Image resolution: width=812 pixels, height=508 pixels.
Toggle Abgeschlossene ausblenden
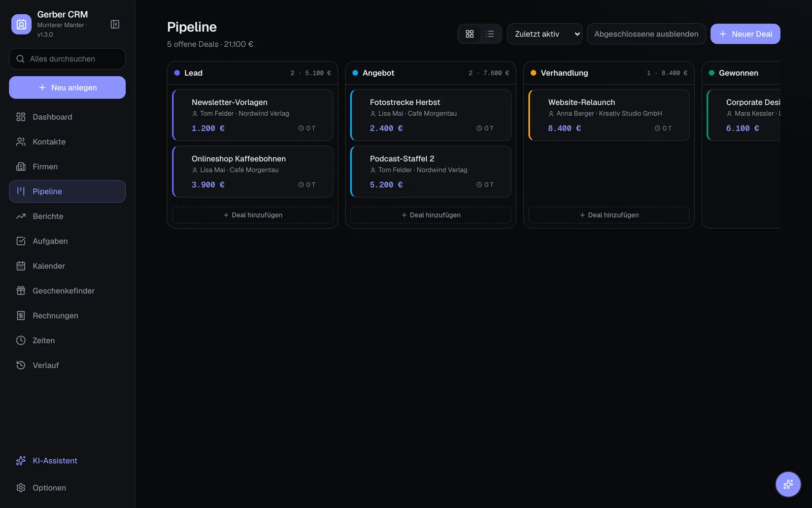click(646, 34)
